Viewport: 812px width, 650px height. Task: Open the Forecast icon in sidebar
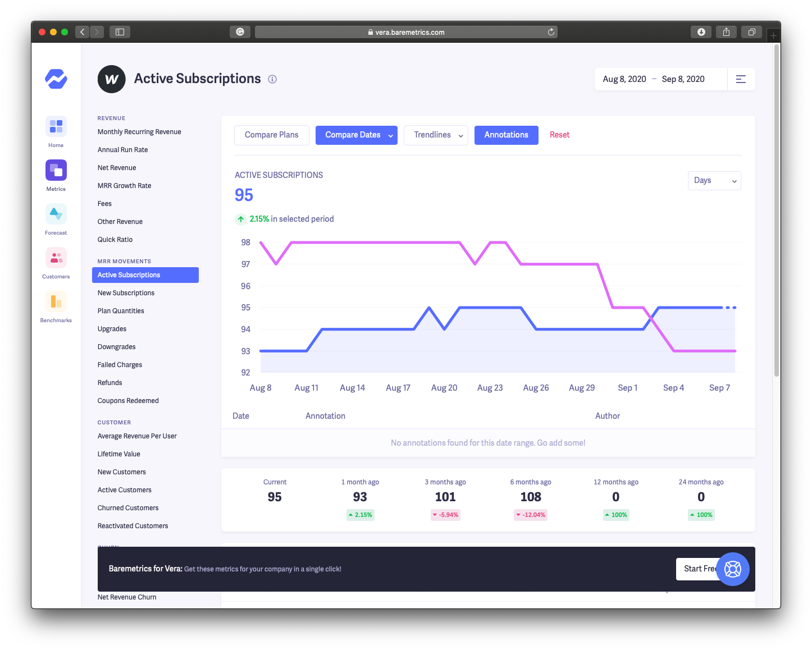click(x=56, y=214)
